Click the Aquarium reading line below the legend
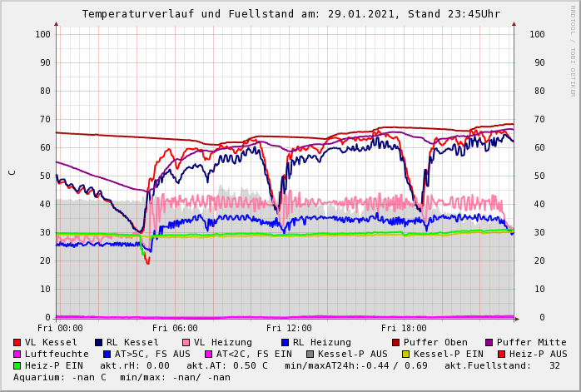Screen dimensions: 581x392 pyautogui.click(x=122, y=377)
